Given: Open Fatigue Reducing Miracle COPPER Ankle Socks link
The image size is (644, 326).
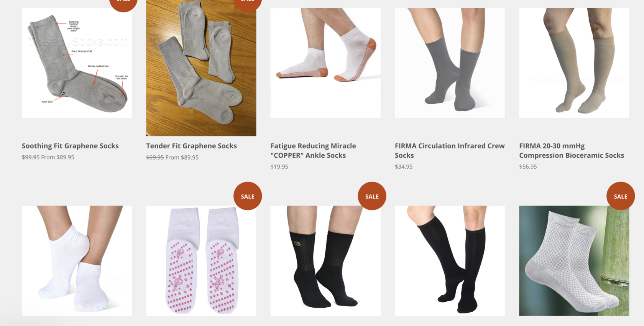Looking at the screenshot, I should tap(313, 150).
